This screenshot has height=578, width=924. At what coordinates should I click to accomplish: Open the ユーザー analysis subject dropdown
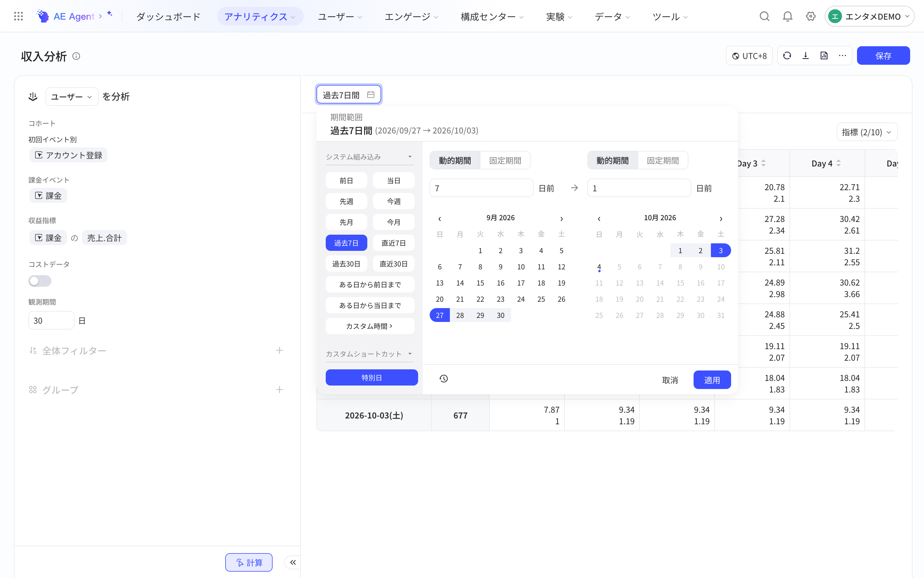pyautogui.click(x=72, y=97)
